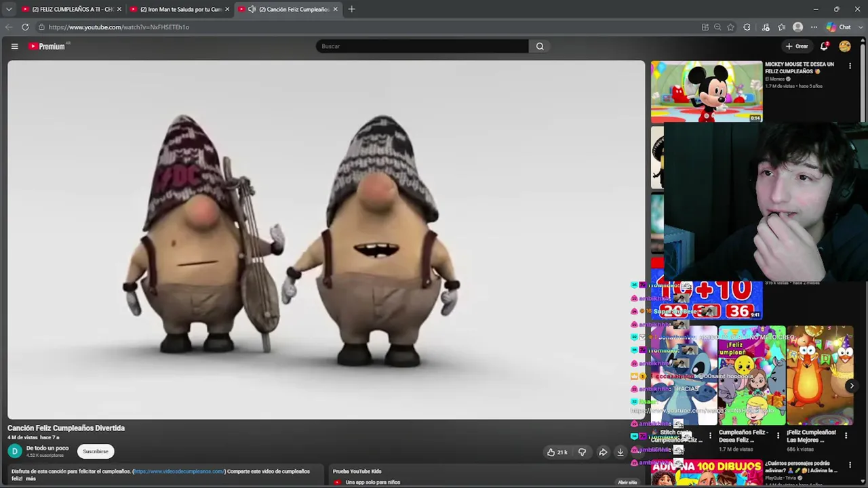Screen dimensions: 868x488
Task: Zoom out using address bar magnifier
Action: pyautogui.click(x=717, y=27)
